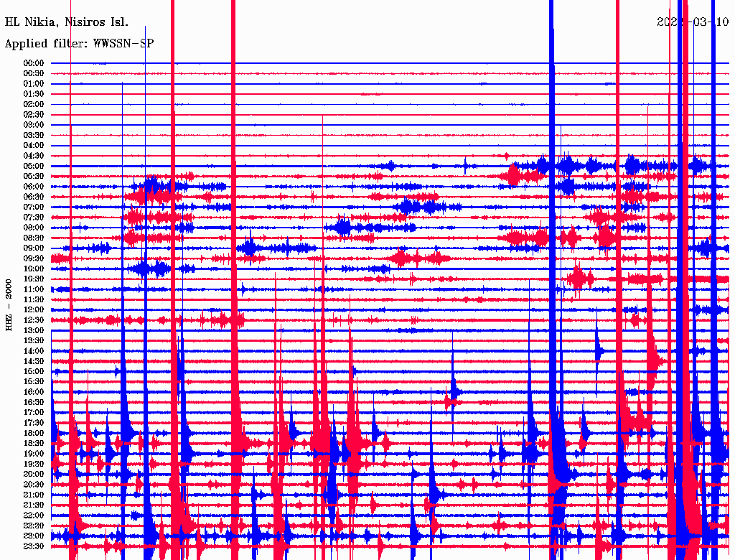Image resolution: width=735 pixels, height=560 pixels.
Task: Click the 10:00 time label
Action: (x=33, y=269)
